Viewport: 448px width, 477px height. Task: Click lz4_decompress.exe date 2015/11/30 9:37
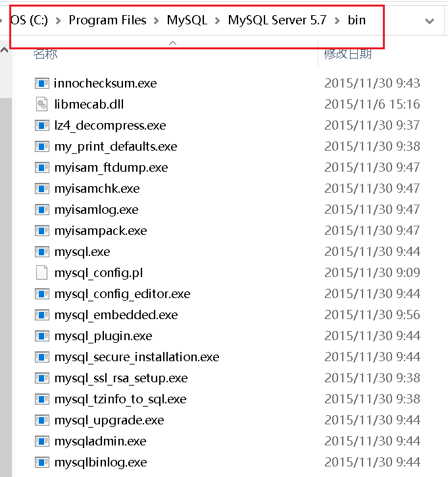[x=372, y=125]
